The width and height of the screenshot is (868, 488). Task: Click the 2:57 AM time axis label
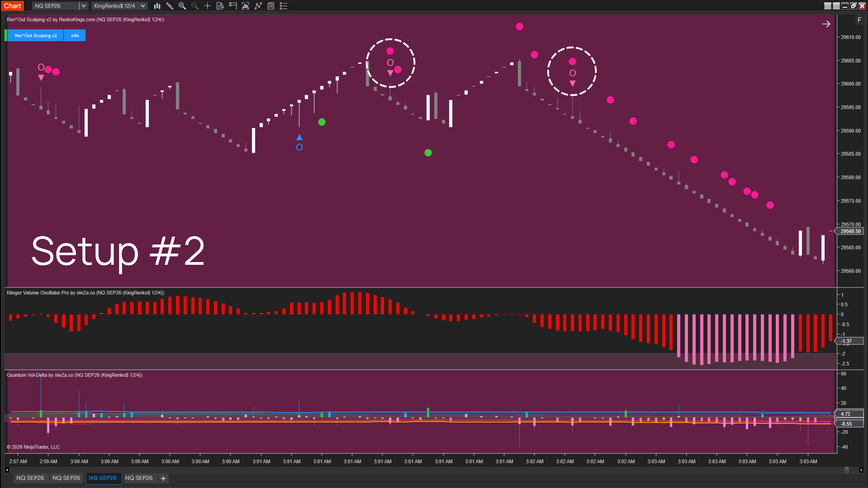click(18, 461)
